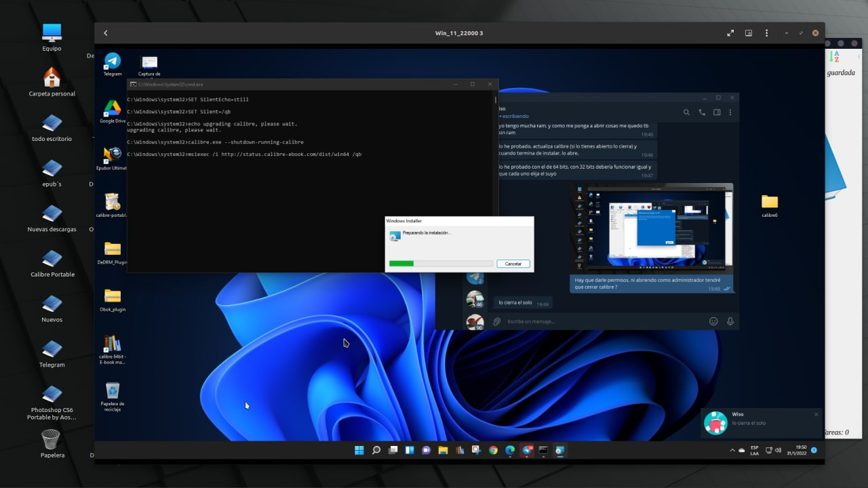The image size is (868, 488).
Task: Click the Windows Installer progress bar
Action: click(441, 264)
